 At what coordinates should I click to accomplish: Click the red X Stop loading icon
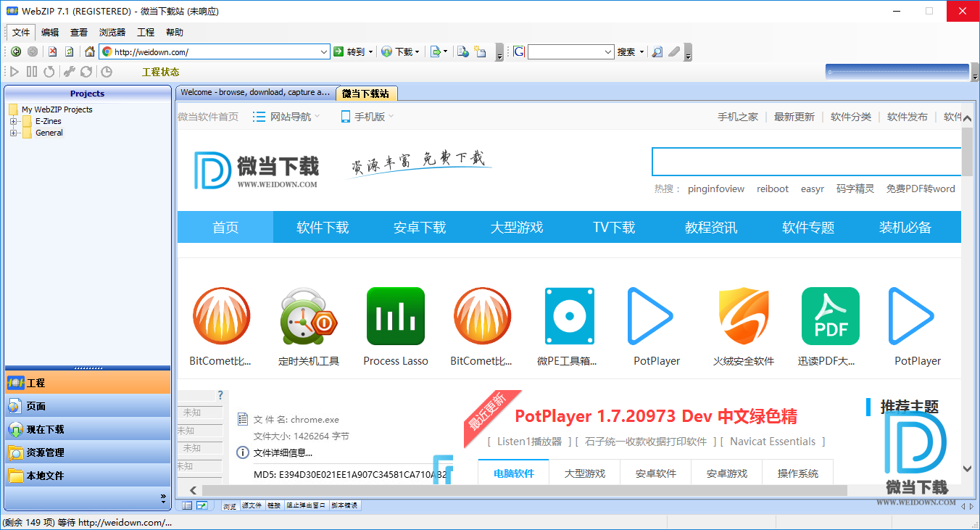click(52, 51)
